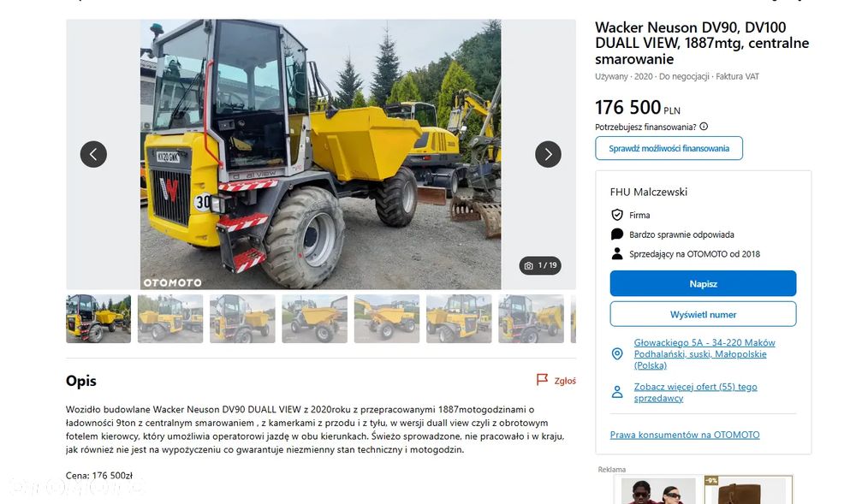The width and height of the screenshot is (856, 504).
Task: Click the main dumper photo to enlarge
Action: click(320, 154)
